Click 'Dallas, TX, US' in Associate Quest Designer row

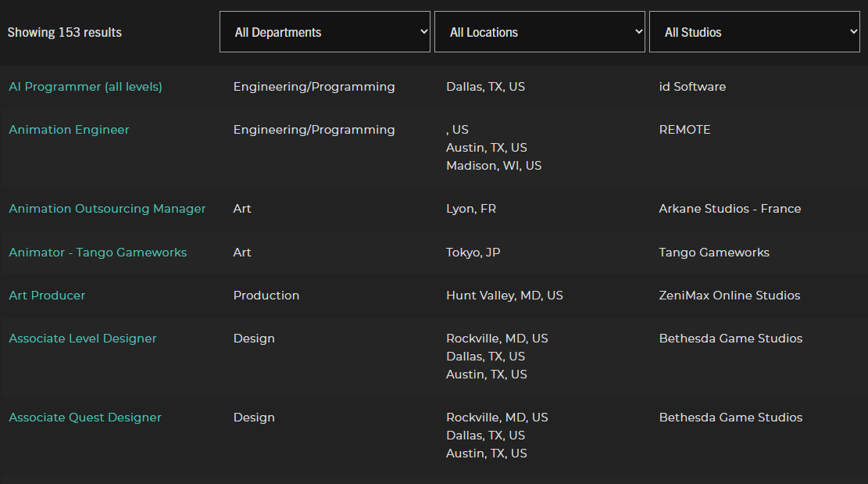[485, 436]
